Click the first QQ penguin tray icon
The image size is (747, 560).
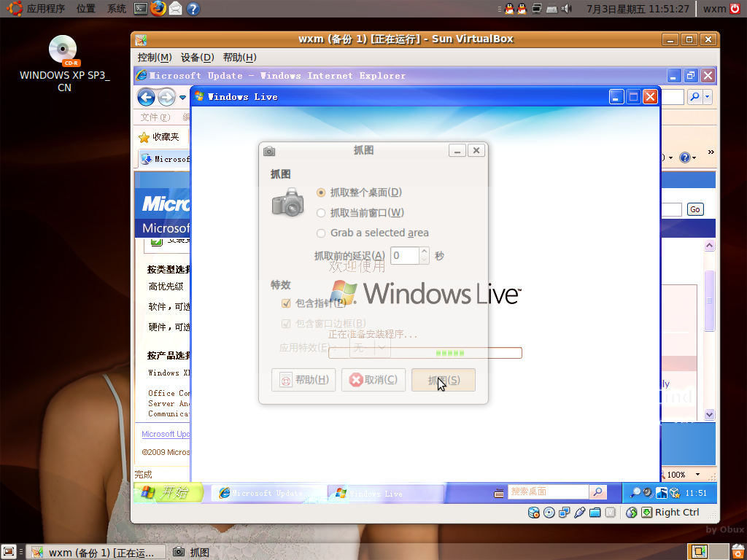[509, 9]
